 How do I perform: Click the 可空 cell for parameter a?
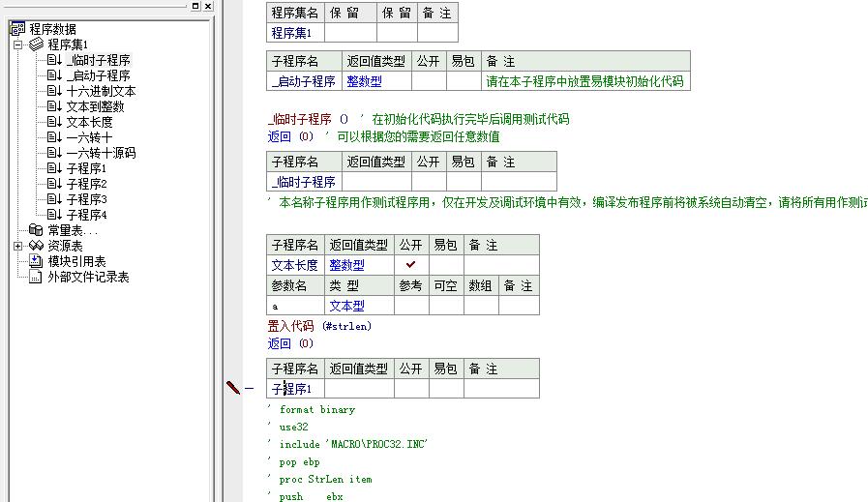pos(446,306)
